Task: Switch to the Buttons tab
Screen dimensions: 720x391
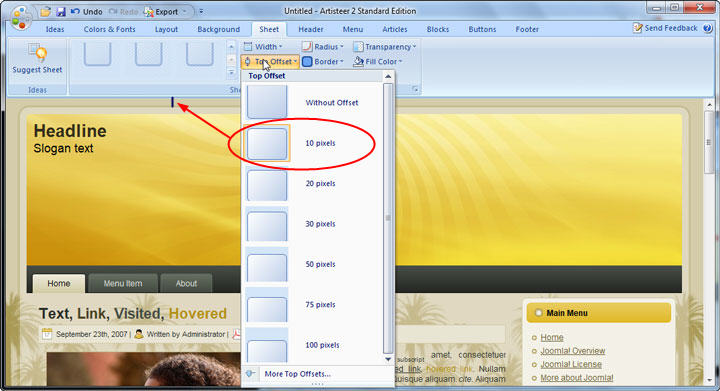Action: (482, 29)
